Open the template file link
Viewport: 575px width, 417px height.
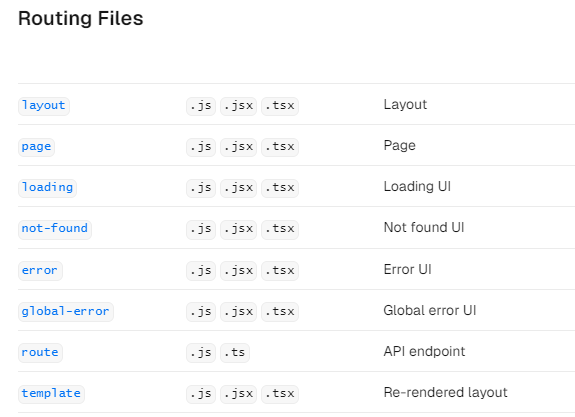(x=51, y=394)
